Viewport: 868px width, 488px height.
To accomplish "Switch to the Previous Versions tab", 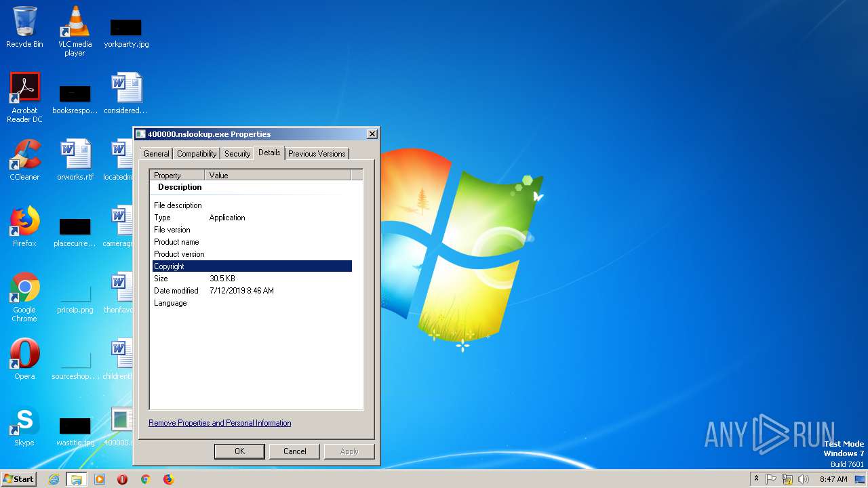I will pos(317,154).
